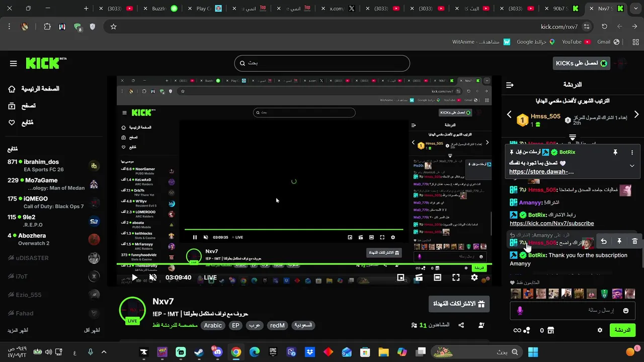
Task: Collapse the chat panel with arrow icon
Action: click(x=510, y=85)
